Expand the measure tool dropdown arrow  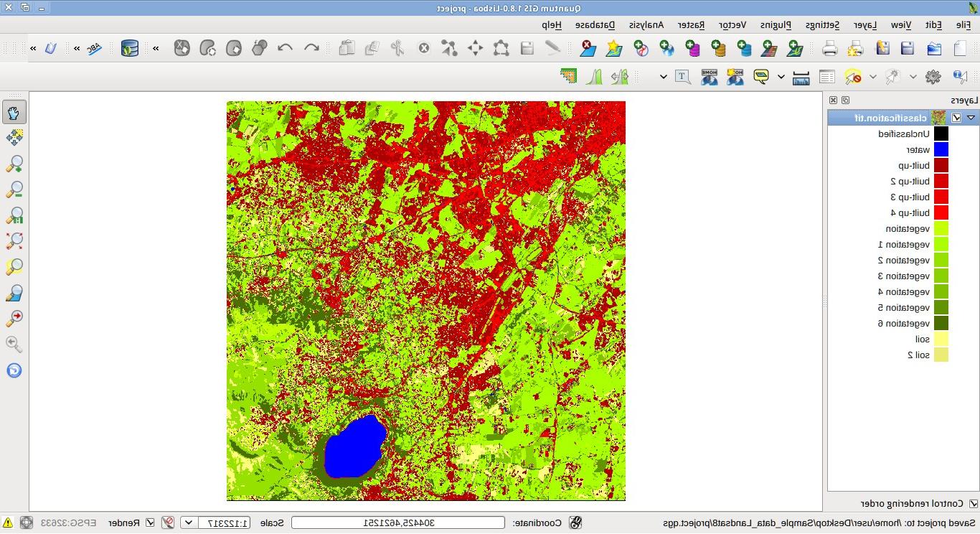(x=781, y=77)
